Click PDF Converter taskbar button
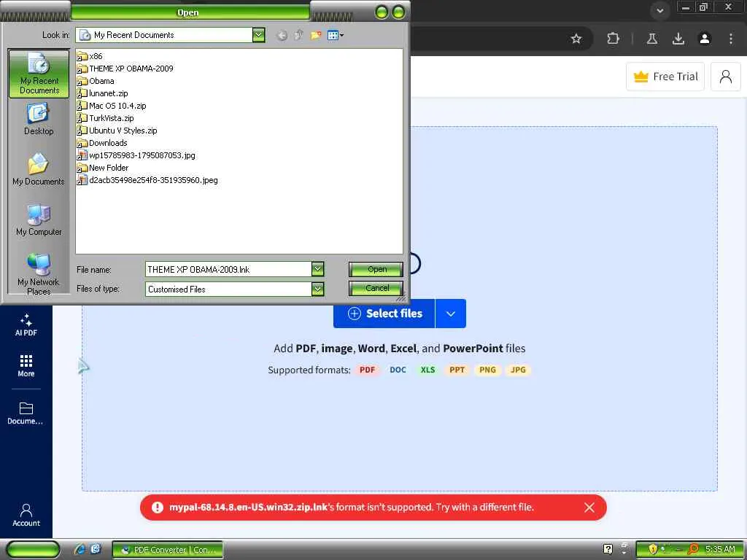This screenshot has width=747, height=560. 168,550
